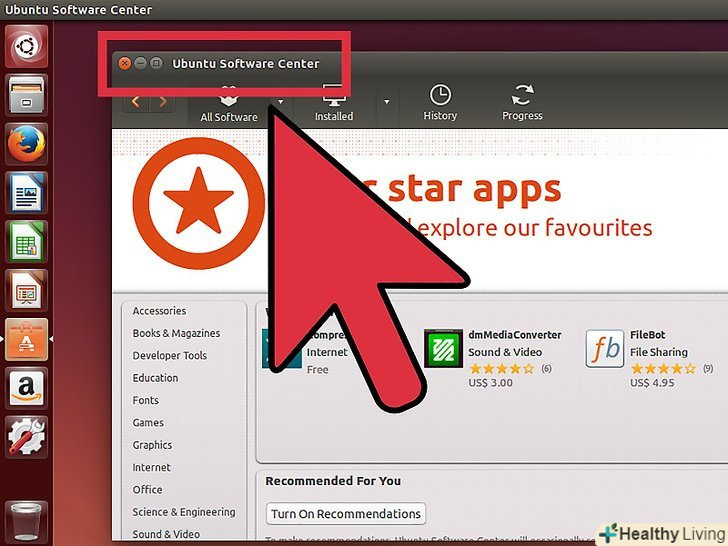Switch to the All Software view

click(229, 105)
